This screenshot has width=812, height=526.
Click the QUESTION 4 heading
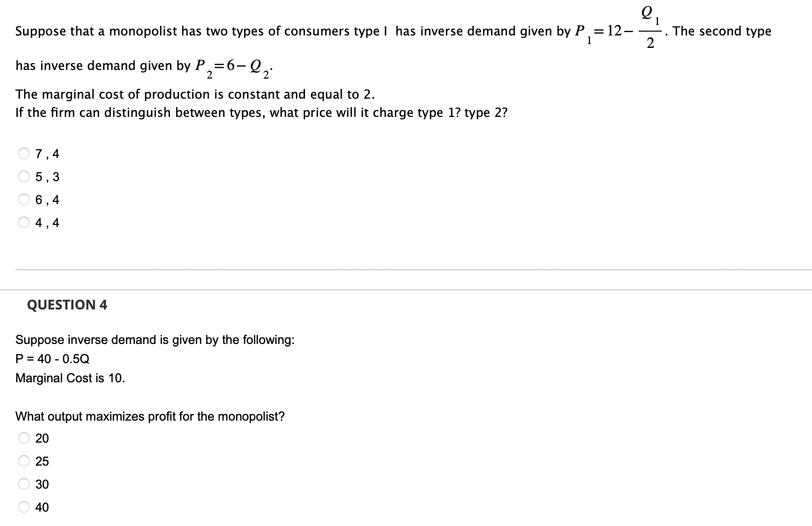point(67,304)
